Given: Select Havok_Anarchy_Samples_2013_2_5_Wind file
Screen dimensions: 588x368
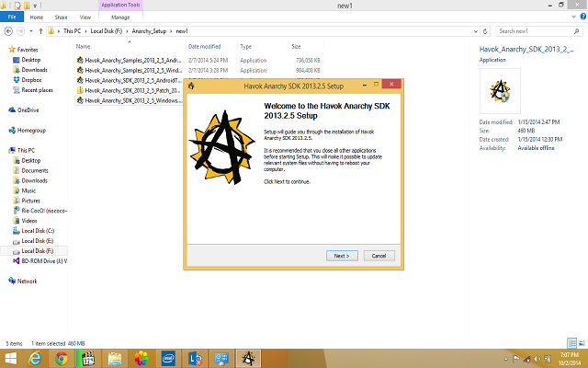Looking at the screenshot, I should [133, 70].
